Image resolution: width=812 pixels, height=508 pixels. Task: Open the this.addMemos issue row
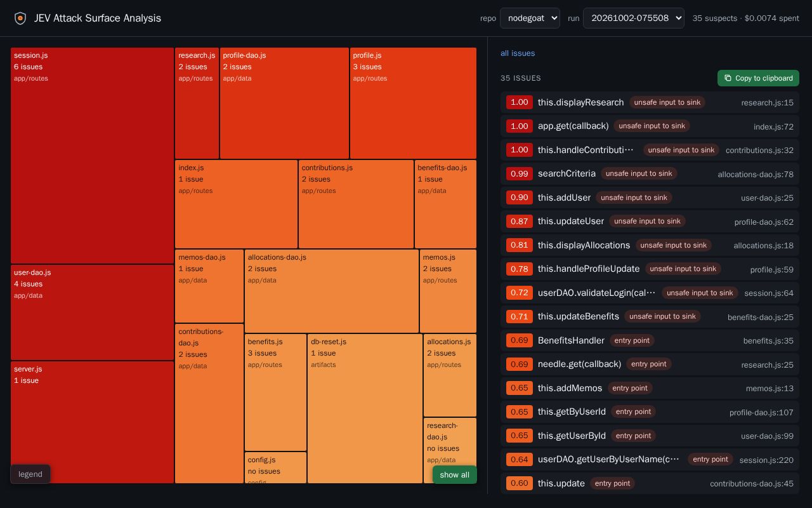point(650,388)
